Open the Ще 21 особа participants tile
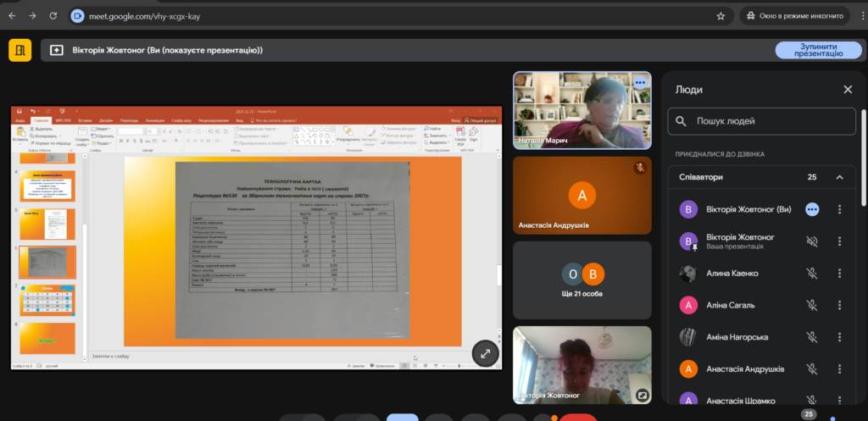868x421 pixels. 581,280
